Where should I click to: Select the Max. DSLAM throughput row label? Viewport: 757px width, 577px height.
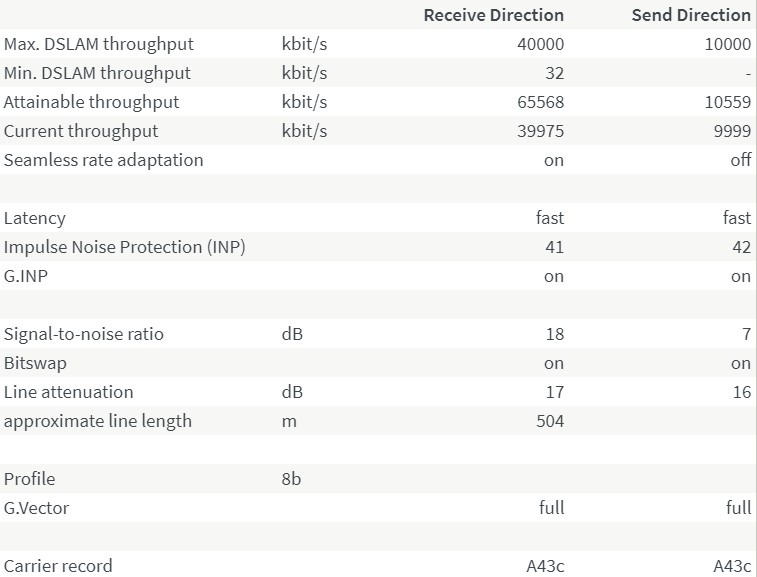(99, 44)
